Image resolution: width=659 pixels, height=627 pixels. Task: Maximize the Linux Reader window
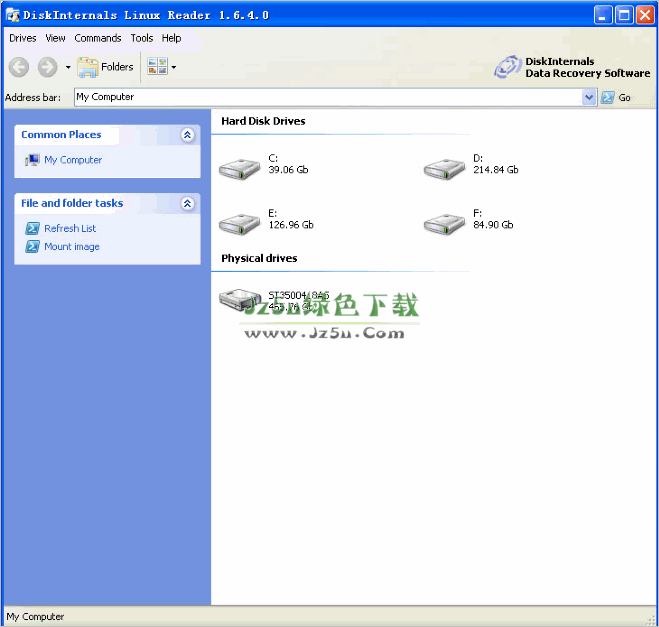[624, 16]
